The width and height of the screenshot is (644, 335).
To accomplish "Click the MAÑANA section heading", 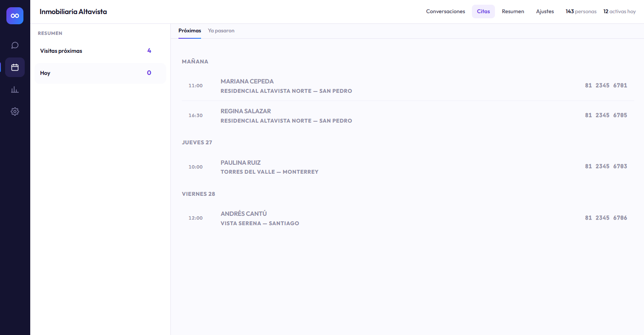I will pyautogui.click(x=195, y=62).
